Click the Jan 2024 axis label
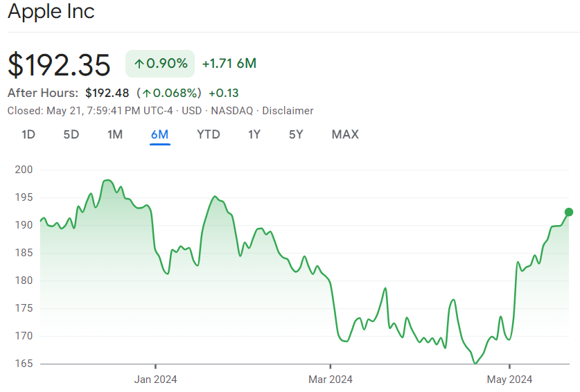Image resolution: width=580 pixels, height=392 pixels. (155, 380)
